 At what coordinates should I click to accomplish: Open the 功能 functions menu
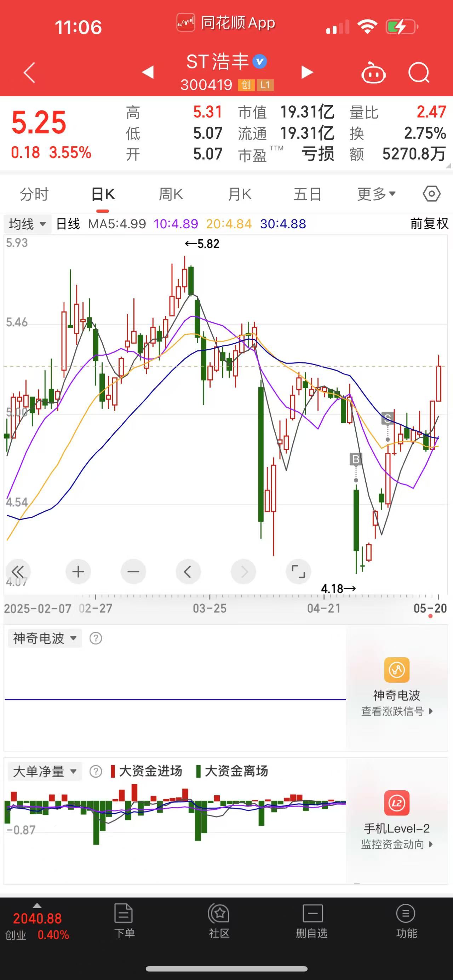406,921
